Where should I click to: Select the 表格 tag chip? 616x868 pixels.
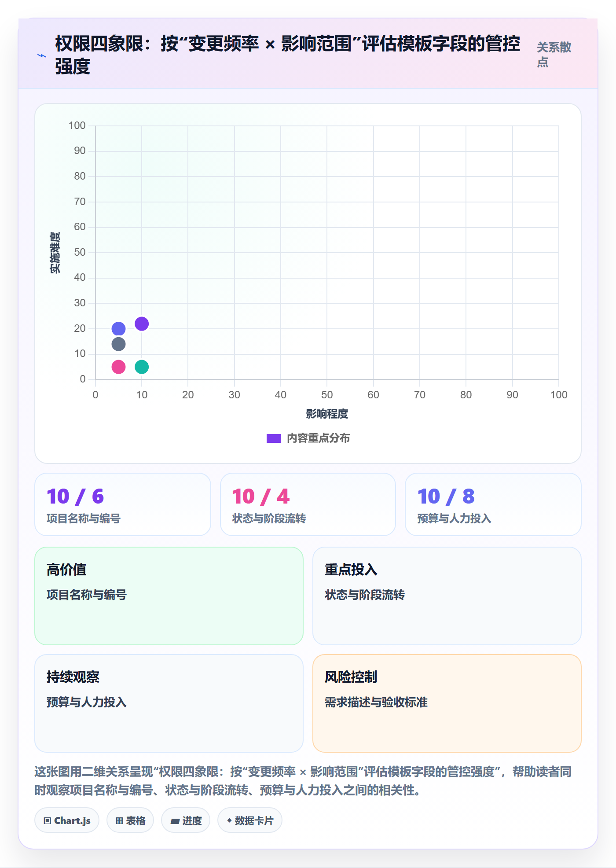(x=130, y=820)
